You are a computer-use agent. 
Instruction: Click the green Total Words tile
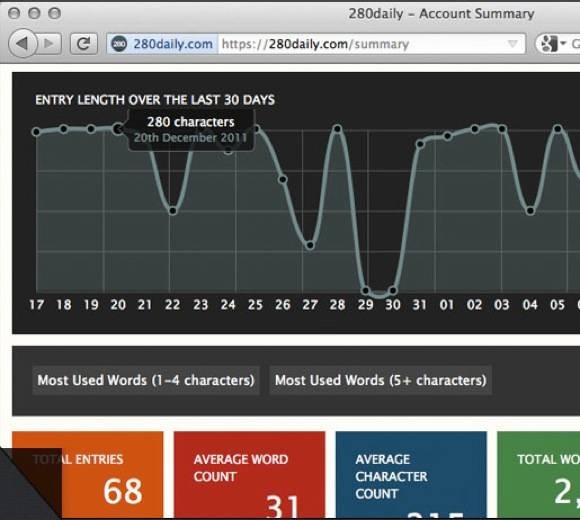[x=539, y=475]
